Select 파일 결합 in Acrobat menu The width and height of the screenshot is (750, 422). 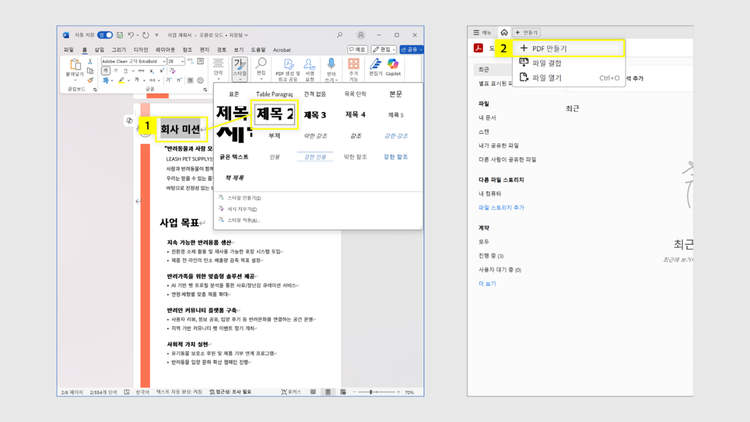click(569, 63)
